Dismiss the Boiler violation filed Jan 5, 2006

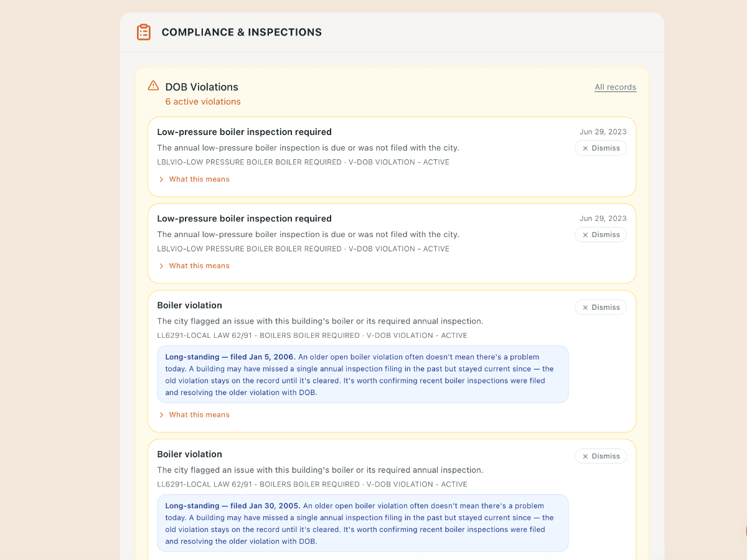pyautogui.click(x=601, y=307)
